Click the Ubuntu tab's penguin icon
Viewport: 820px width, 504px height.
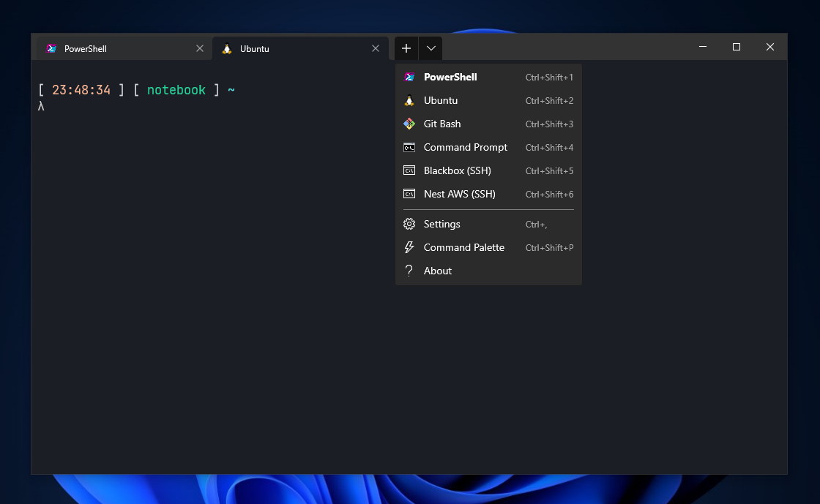(227, 48)
